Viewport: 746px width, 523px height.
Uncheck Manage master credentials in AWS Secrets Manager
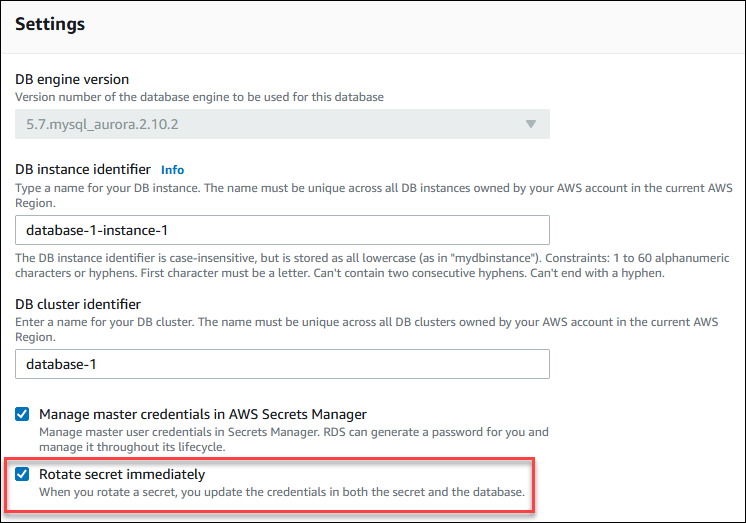pos(23,414)
